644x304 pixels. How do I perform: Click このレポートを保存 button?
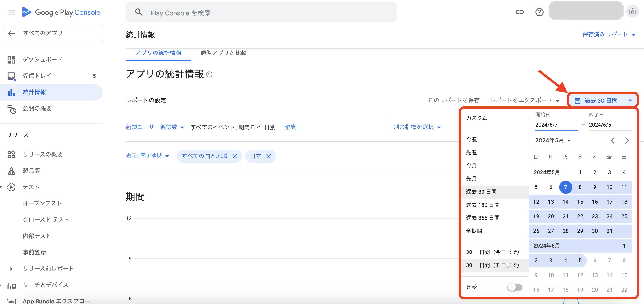pyautogui.click(x=454, y=100)
